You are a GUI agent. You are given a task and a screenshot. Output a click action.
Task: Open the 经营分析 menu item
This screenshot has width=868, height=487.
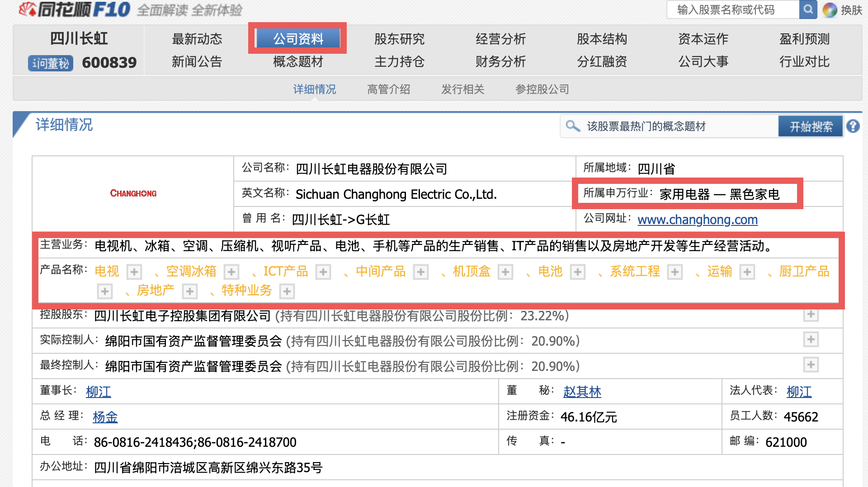click(x=501, y=39)
